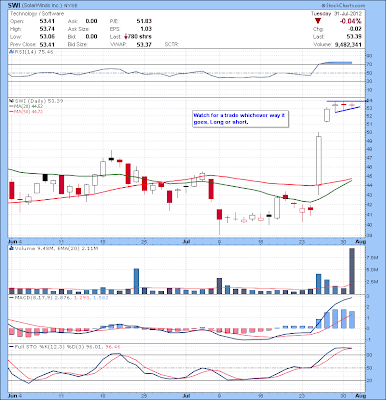This screenshot has height=400, width=386.
Task: Click the date Tuesday 31-Jul-2012
Action: [336, 14]
